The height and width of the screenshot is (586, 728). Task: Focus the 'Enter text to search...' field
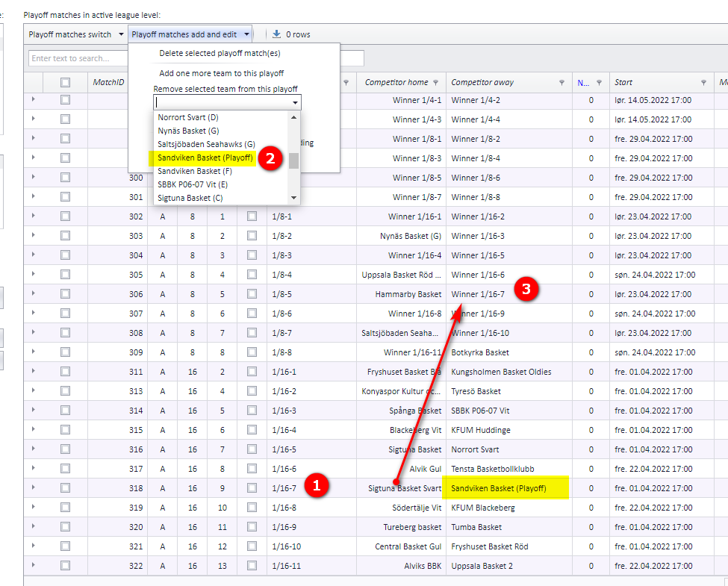click(78, 58)
